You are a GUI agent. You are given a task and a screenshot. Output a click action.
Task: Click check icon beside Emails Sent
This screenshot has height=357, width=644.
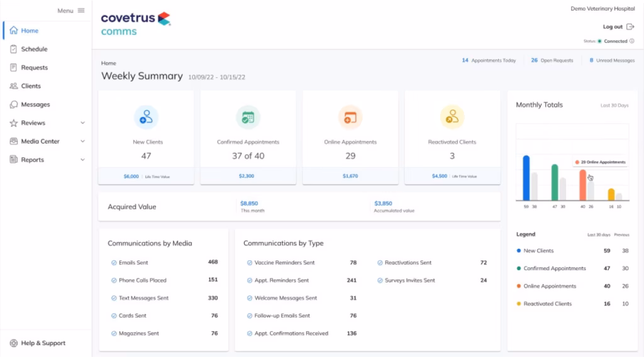pyautogui.click(x=114, y=263)
